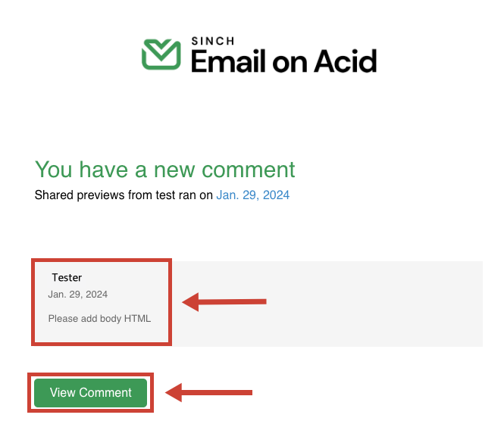Screen dimensions: 504x446
Task: Click the SINCH text above the wordmark
Action: coord(213,41)
